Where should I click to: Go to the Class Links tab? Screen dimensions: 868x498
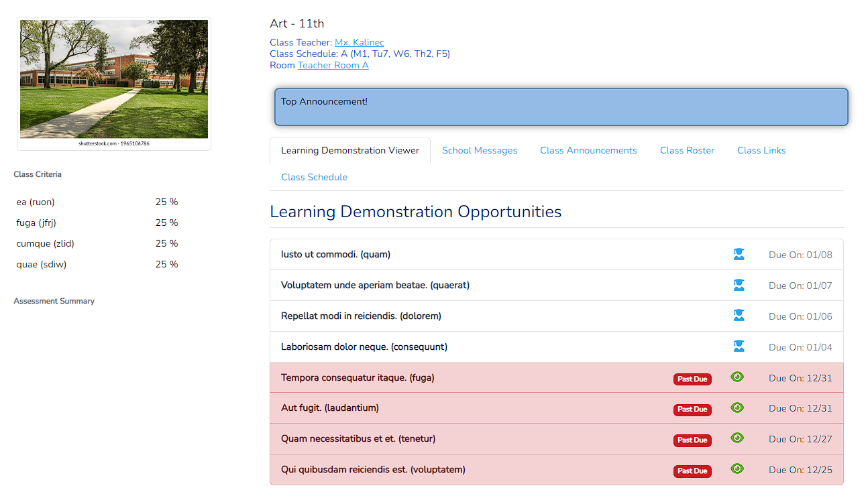point(761,150)
